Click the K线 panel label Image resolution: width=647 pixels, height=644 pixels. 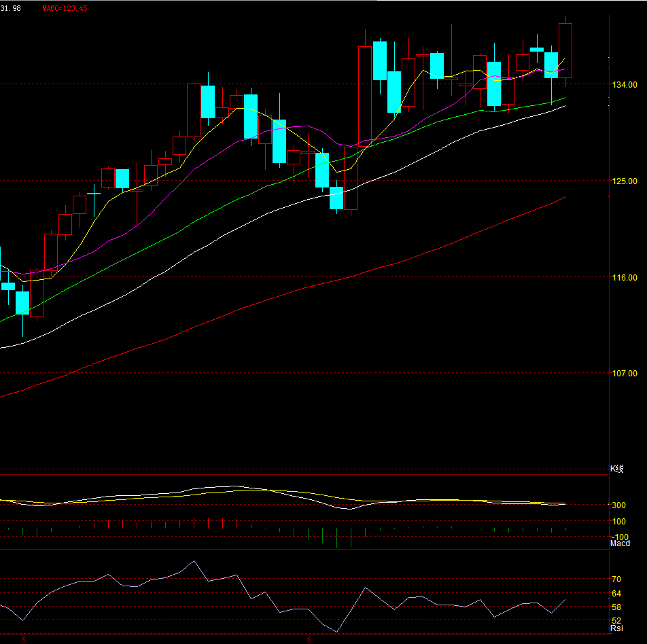click(x=617, y=469)
